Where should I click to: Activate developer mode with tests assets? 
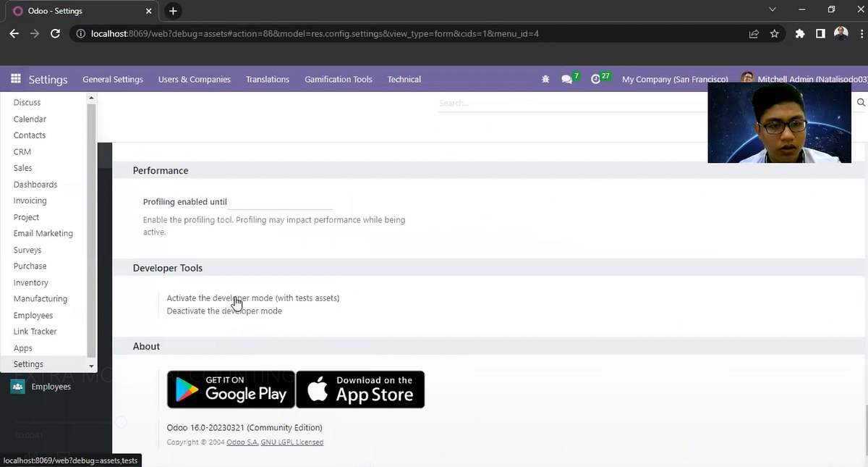click(x=252, y=298)
